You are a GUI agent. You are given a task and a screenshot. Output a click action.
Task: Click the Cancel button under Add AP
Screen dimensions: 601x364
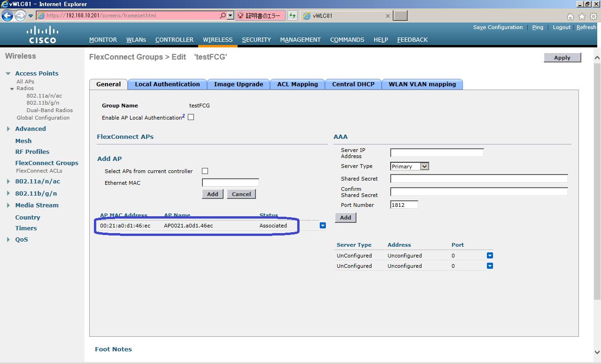[241, 194]
